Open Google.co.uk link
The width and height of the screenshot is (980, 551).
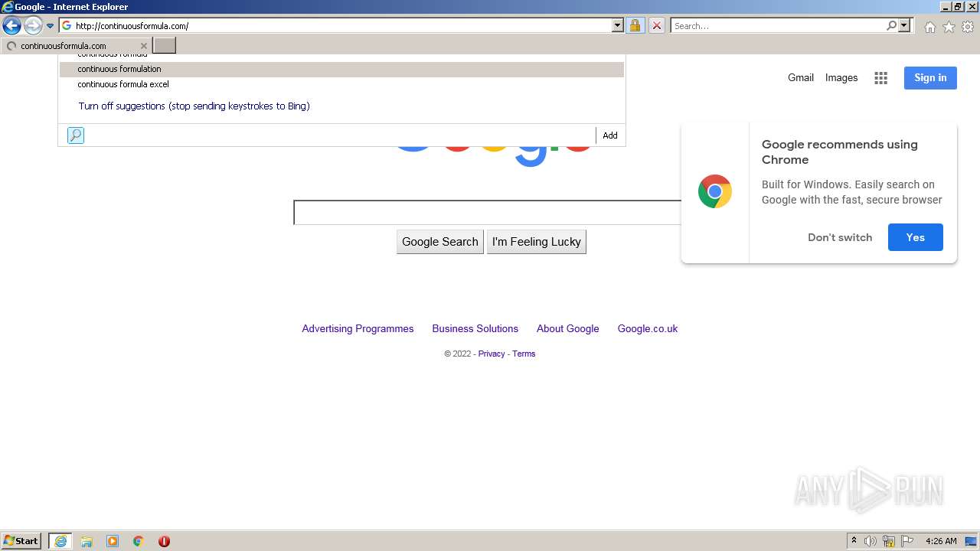648,328
